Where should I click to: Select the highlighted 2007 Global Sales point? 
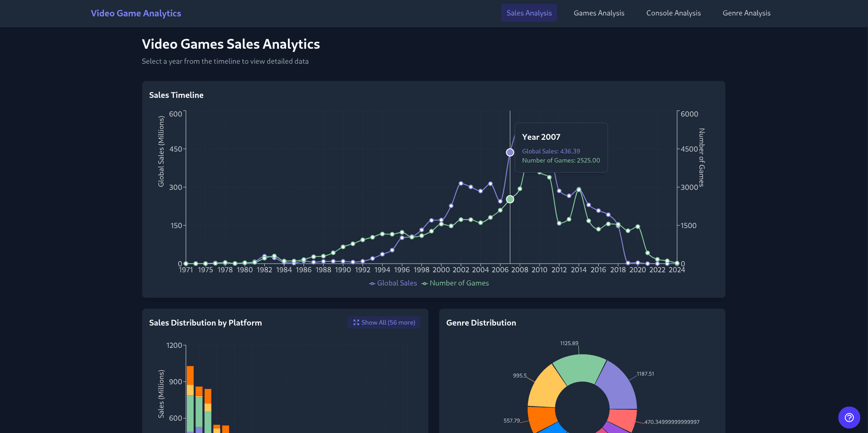pos(510,152)
